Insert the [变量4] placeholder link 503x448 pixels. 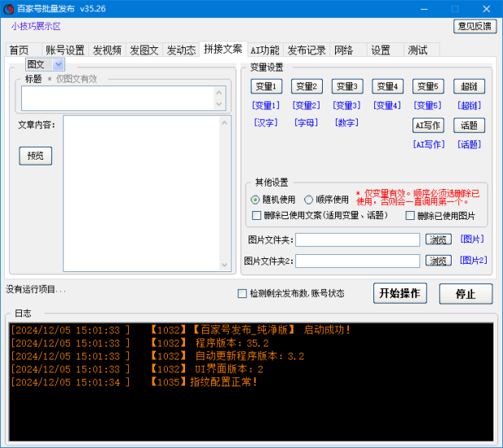click(x=387, y=105)
